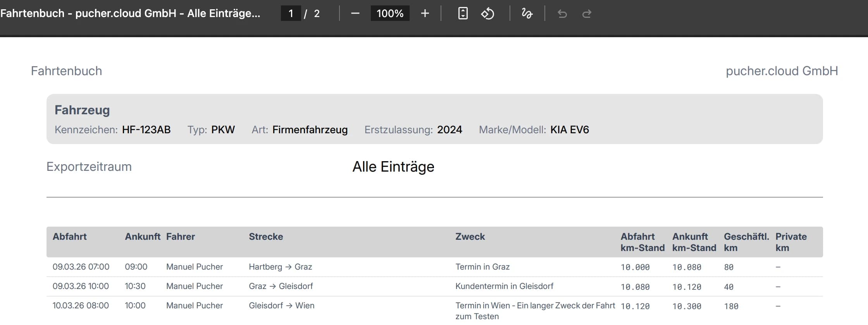Click the Fahrer column header
Viewport: 868px width, 325px height.
click(181, 237)
